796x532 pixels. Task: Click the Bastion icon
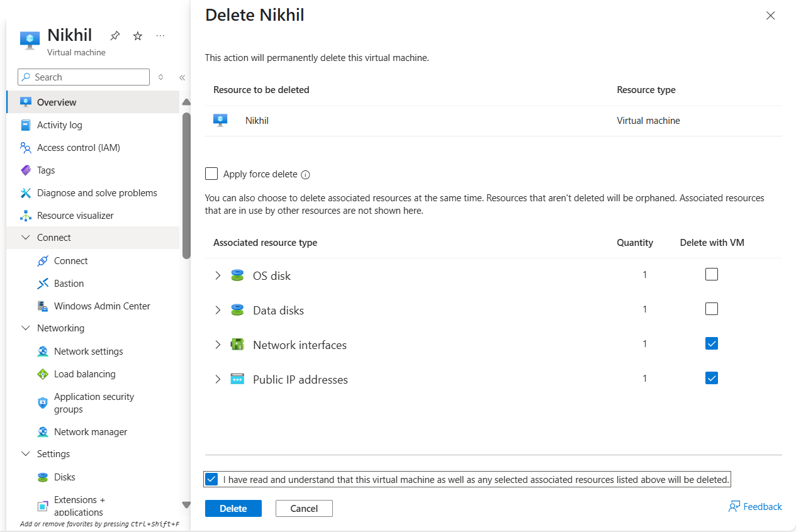[x=43, y=284]
